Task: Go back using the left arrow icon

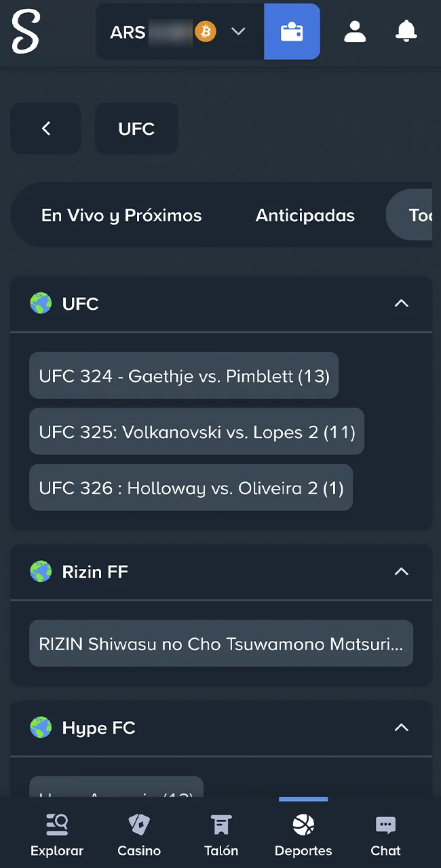Action: pos(45,128)
